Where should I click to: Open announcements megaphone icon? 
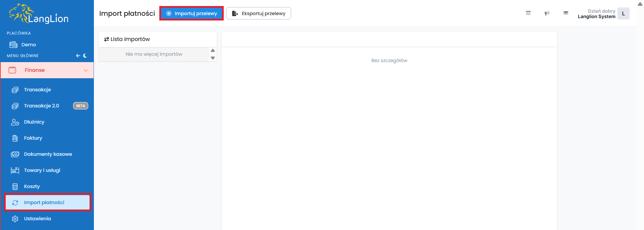click(547, 13)
